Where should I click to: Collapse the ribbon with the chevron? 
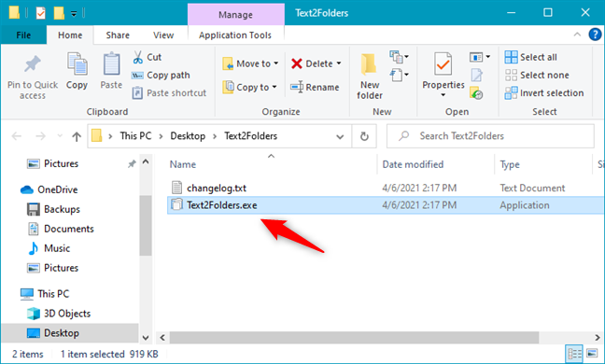pyautogui.click(x=577, y=35)
